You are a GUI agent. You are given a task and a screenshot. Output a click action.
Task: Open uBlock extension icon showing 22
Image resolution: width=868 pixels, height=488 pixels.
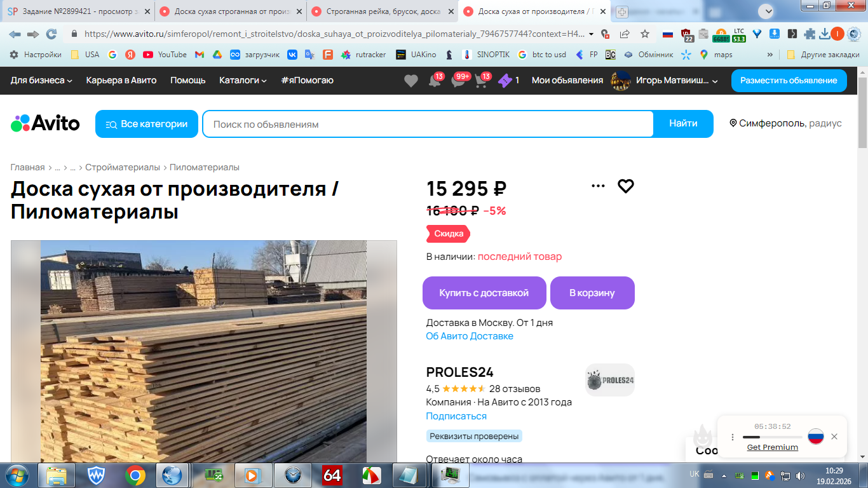pyautogui.click(x=686, y=35)
